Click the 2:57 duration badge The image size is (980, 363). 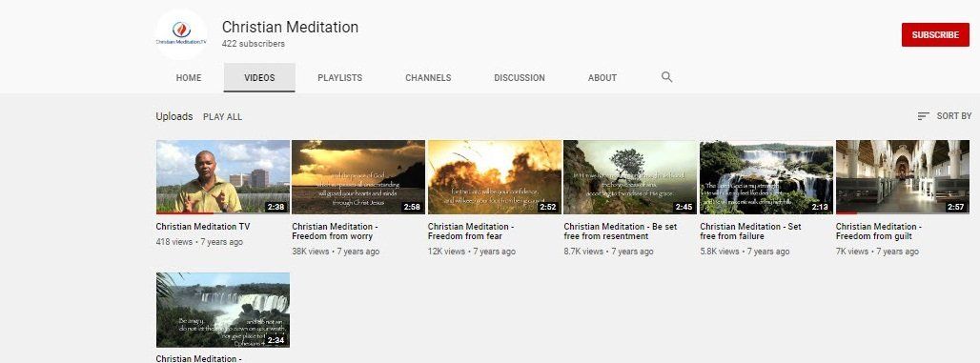pyautogui.click(x=955, y=207)
